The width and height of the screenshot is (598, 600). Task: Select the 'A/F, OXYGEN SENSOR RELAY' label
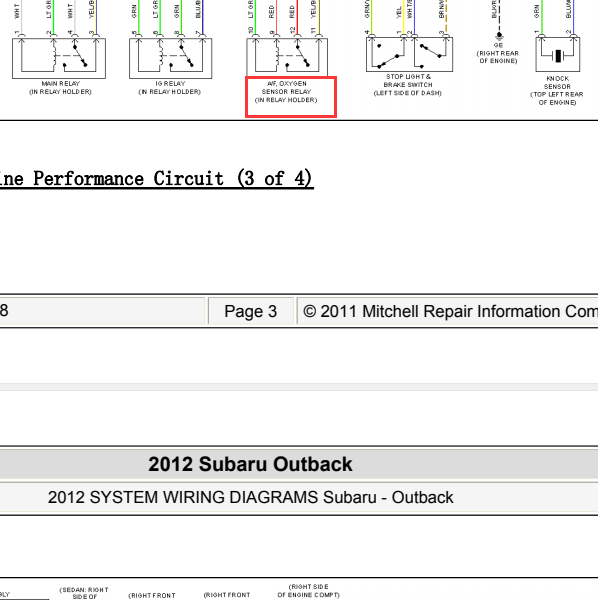(x=287, y=88)
